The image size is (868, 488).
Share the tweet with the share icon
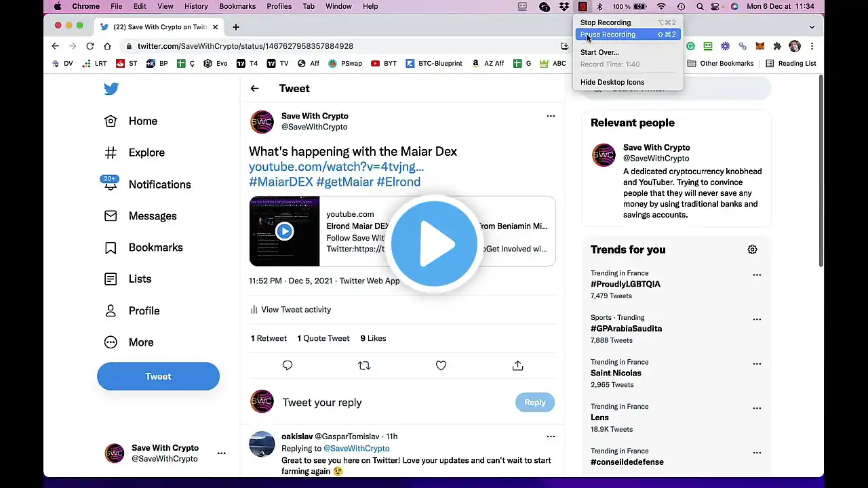click(x=517, y=365)
